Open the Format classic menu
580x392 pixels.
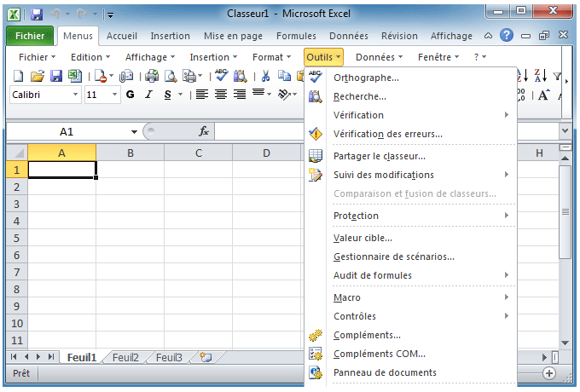tap(271, 57)
